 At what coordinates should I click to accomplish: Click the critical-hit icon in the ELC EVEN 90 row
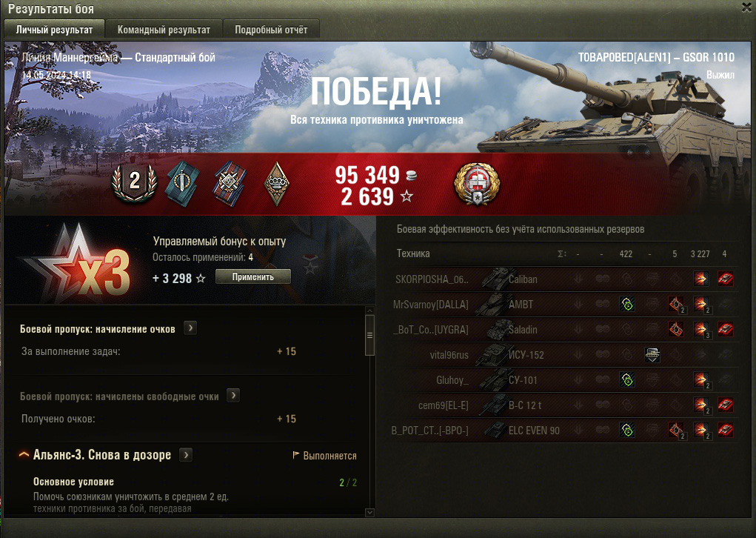676,430
